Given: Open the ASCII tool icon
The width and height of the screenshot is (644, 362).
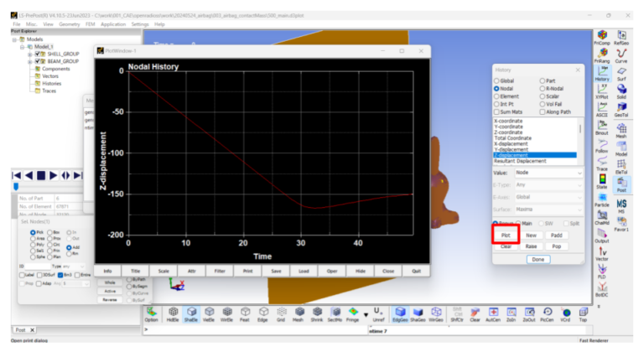Looking at the screenshot, I should tap(601, 109).
